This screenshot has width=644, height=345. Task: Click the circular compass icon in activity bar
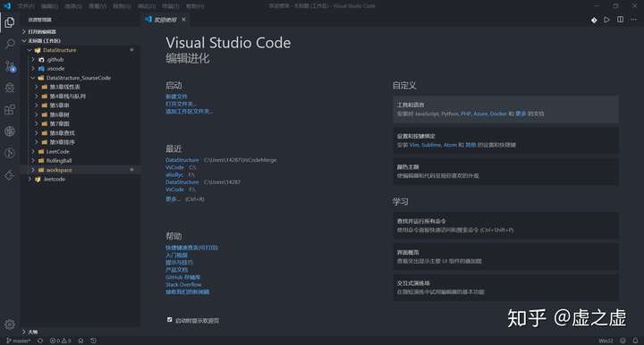tap(10, 154)
